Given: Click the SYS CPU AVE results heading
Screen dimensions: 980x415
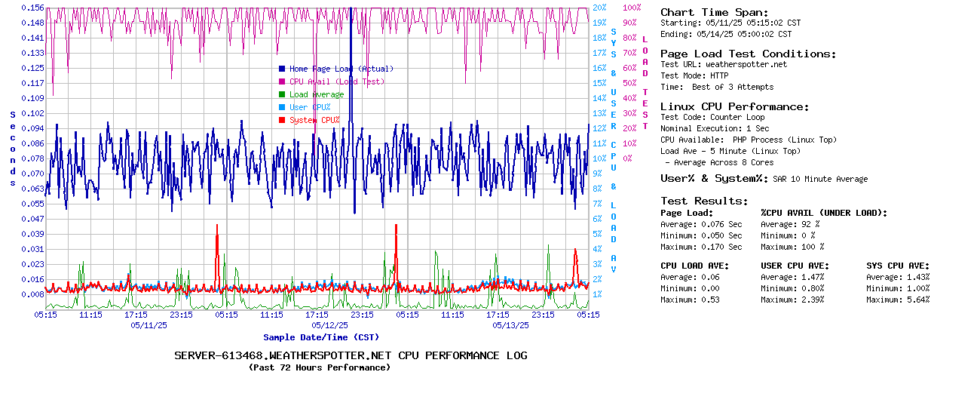Looking at the screenshot, I should point(898,266).
